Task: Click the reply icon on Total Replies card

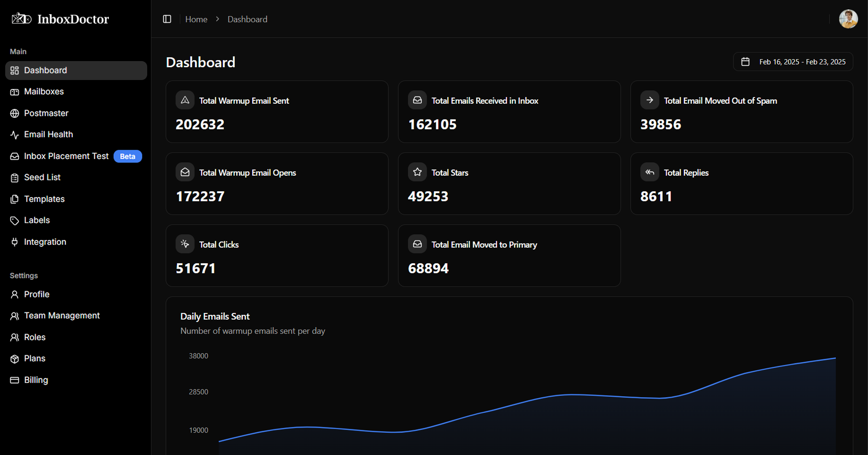Action: (649, 172)
